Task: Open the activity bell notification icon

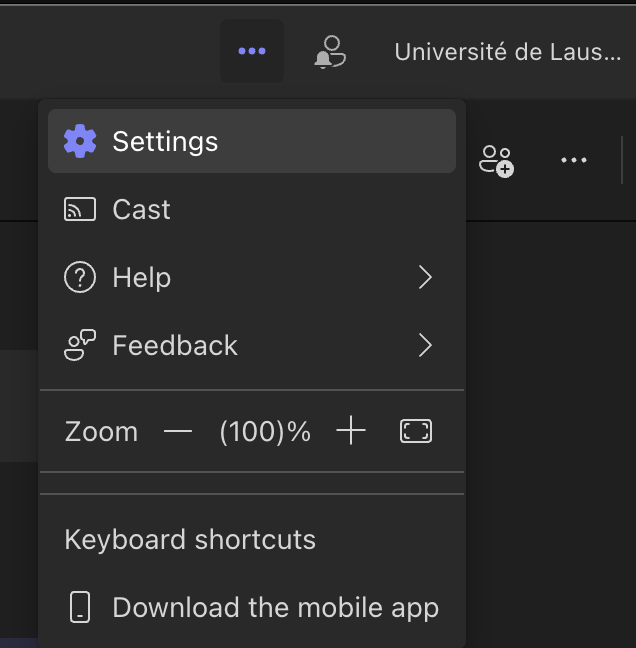Action: (x=329, y=52)
